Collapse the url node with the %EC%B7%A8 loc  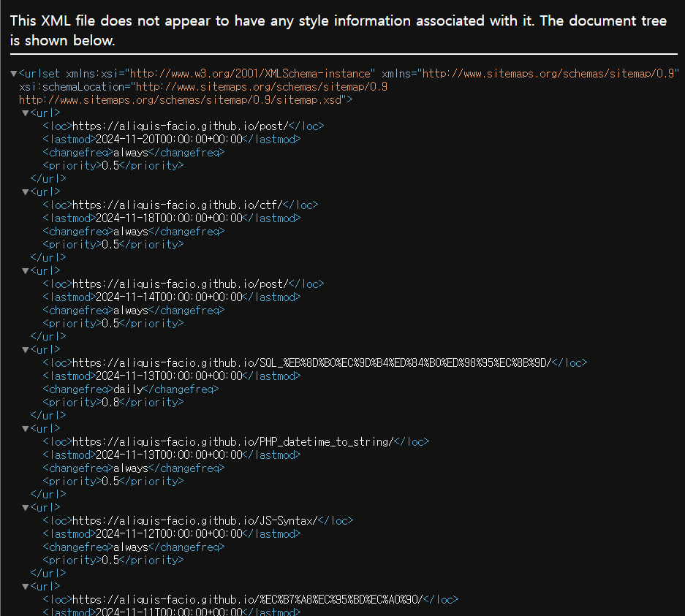(x=26, y=587)
